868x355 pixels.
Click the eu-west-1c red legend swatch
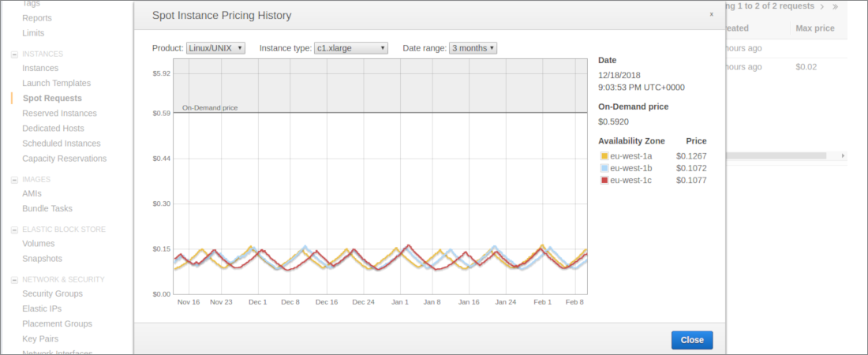pos(604,181)
